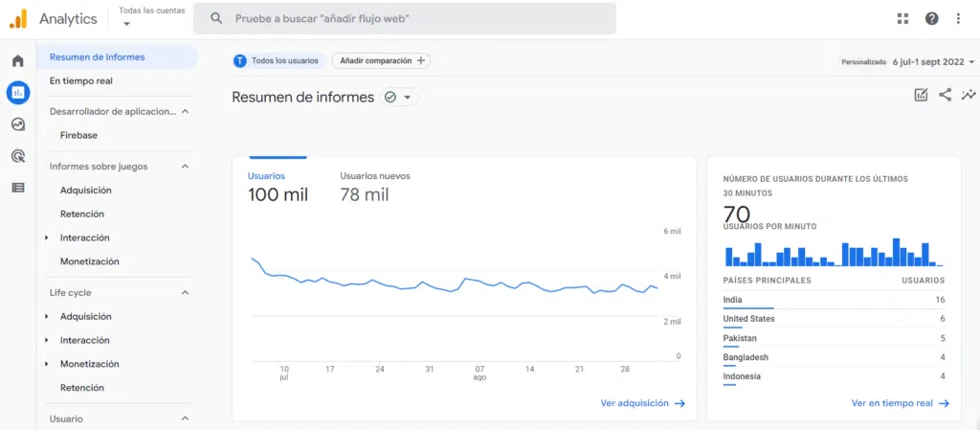Click the 100 mil Usuarios value
The image size is (980, 430).
click(278, 195)
